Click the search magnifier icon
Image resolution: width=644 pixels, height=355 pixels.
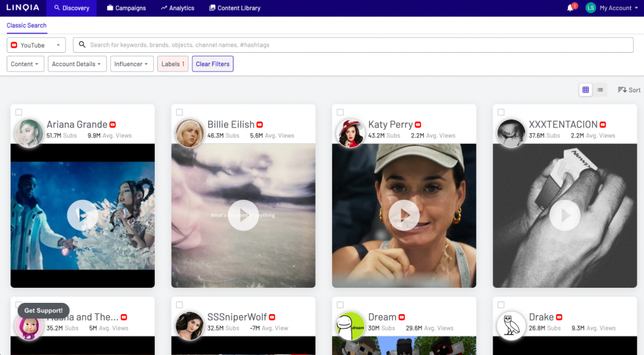coord(82,45)
